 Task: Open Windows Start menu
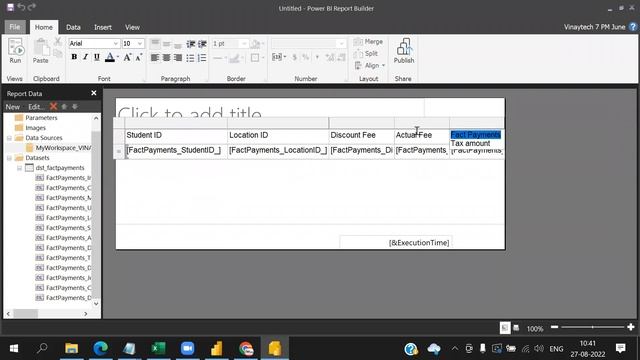(14, 348)
